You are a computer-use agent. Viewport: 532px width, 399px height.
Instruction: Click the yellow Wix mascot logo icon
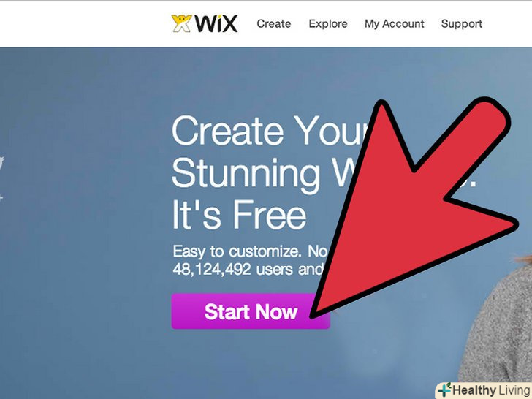(x=181, y=23)
